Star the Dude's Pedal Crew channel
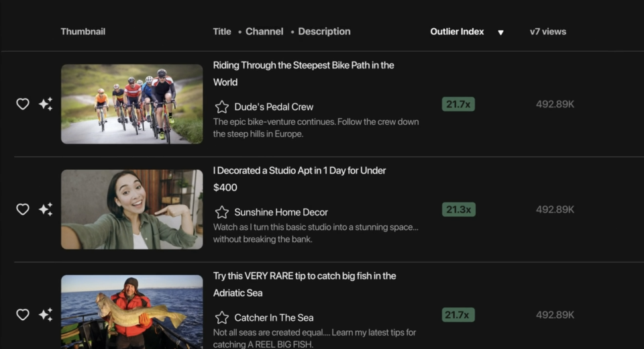Screen dimensions: 644x349 [x=222, y=107]
